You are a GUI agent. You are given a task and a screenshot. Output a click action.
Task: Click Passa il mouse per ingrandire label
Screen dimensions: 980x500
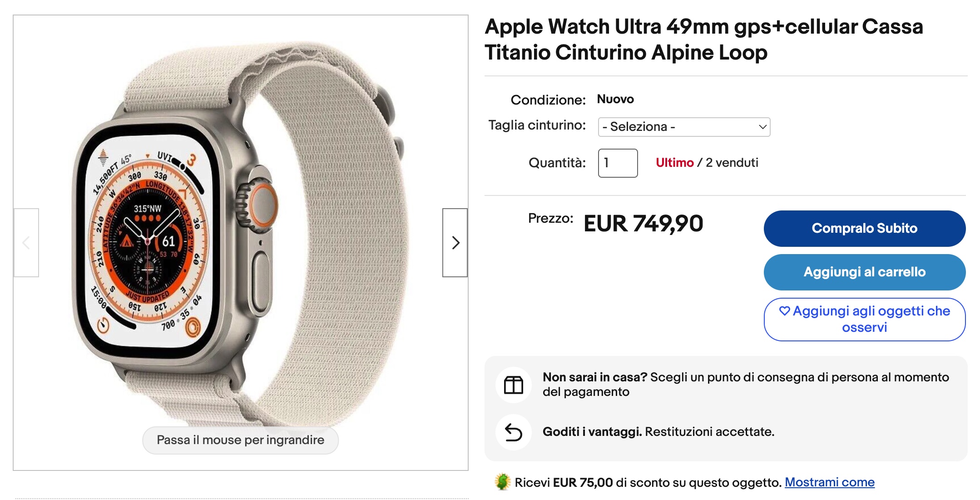tap(240, 440)
